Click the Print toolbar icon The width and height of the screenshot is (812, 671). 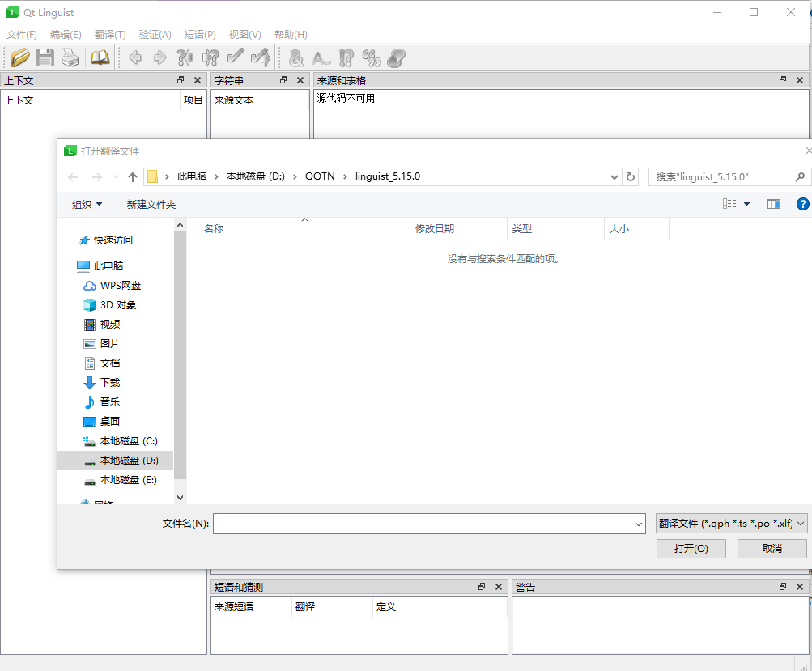[x=70, y=57]
